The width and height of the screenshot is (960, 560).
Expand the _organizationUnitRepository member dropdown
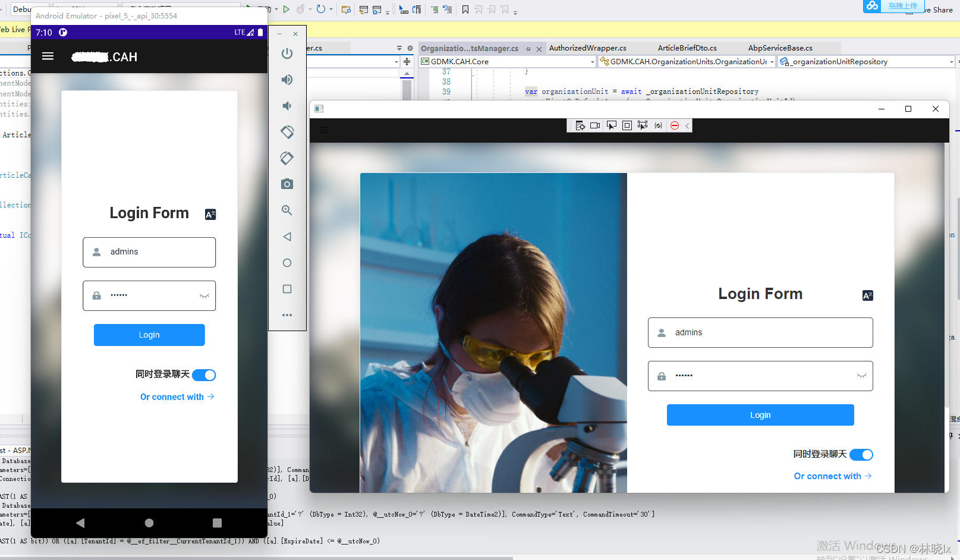coord(951,62)
